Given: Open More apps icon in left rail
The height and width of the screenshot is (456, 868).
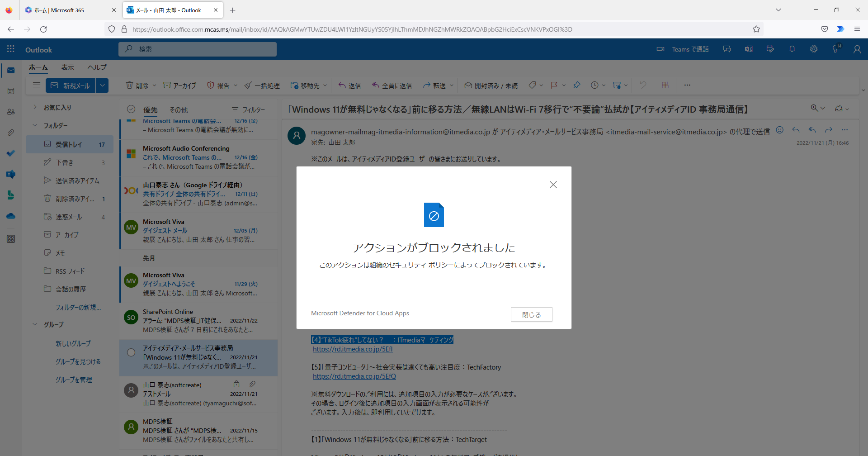Looking at the screenshot, I should tap(11, 239).
